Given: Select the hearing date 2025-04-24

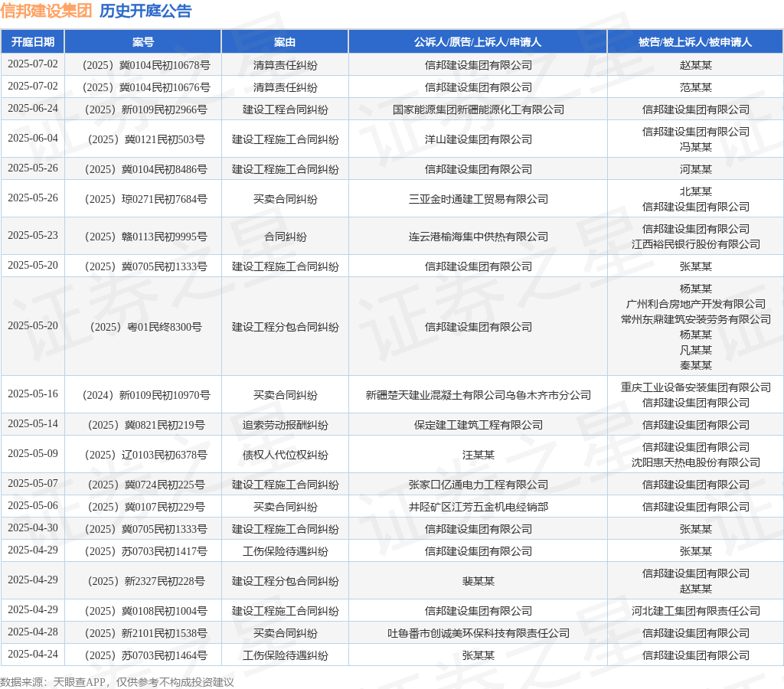Looking at the screenshot, I should point(33,655).
